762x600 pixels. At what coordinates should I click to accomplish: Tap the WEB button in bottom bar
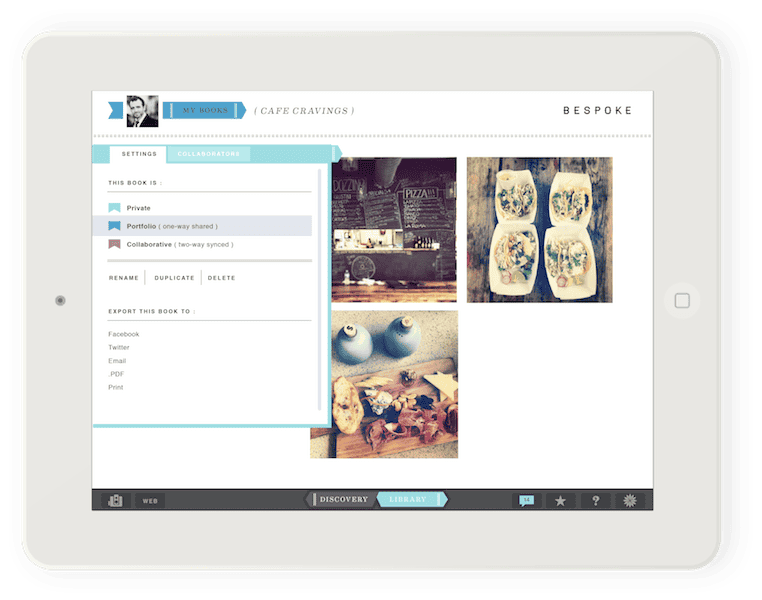[150, 500]
